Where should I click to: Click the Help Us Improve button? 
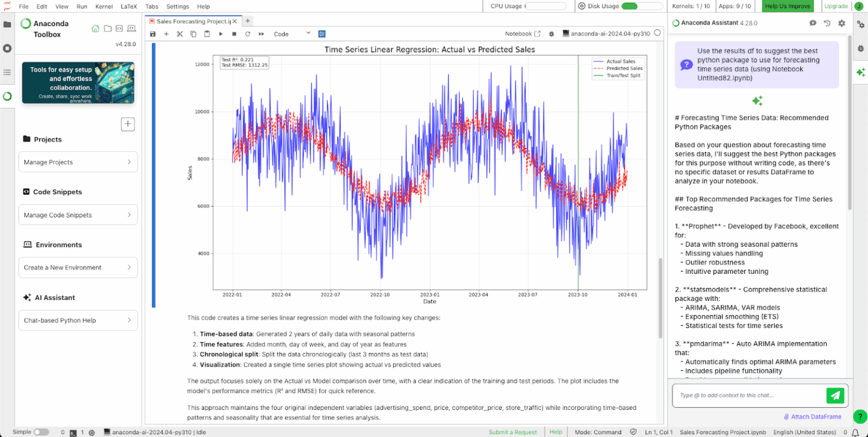click(x=787, y=6)
